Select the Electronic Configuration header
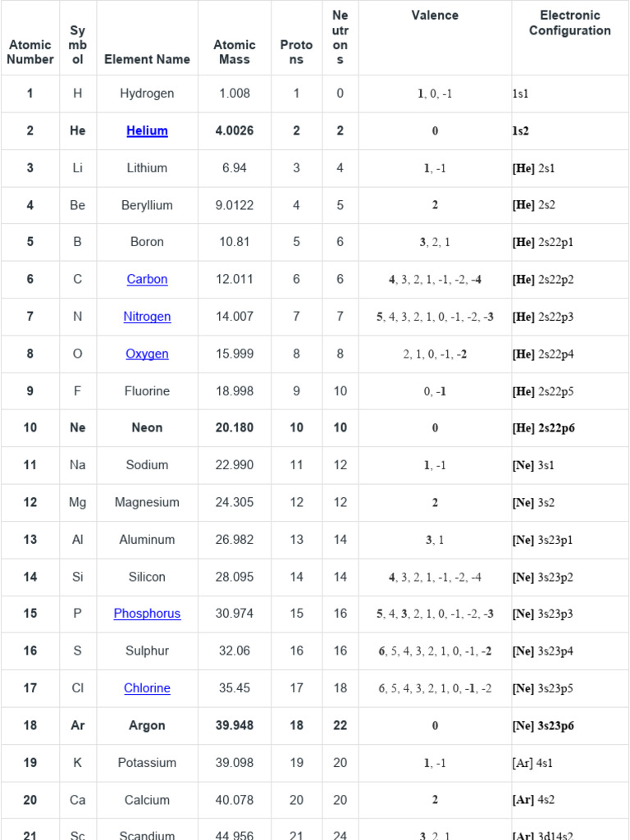630x840 pixels. coord(569,23)
